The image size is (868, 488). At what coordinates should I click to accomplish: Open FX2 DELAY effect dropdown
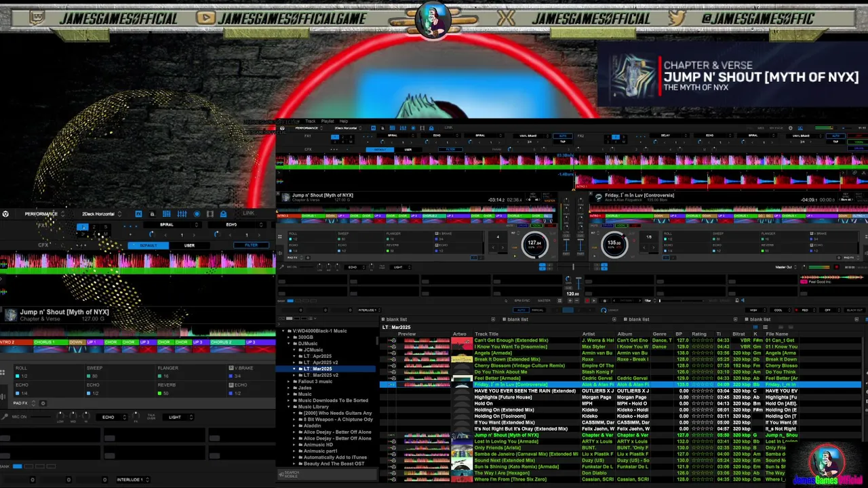point(669,136)
